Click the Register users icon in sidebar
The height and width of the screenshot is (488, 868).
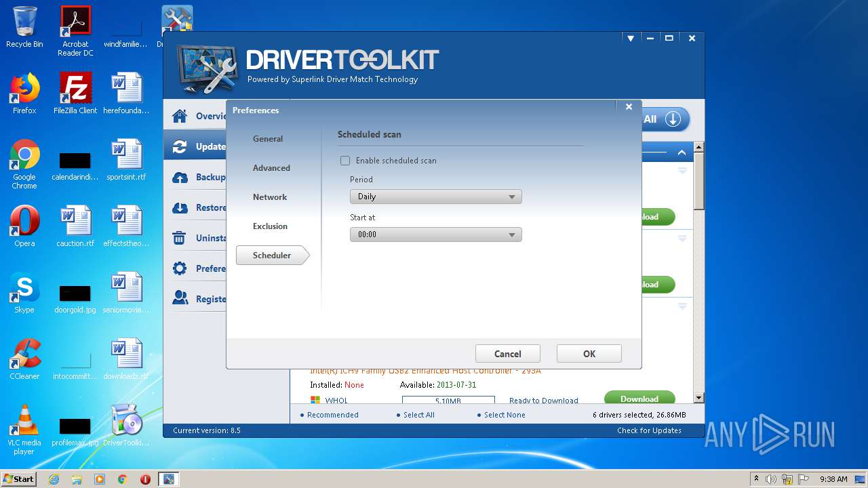(180, 298)
